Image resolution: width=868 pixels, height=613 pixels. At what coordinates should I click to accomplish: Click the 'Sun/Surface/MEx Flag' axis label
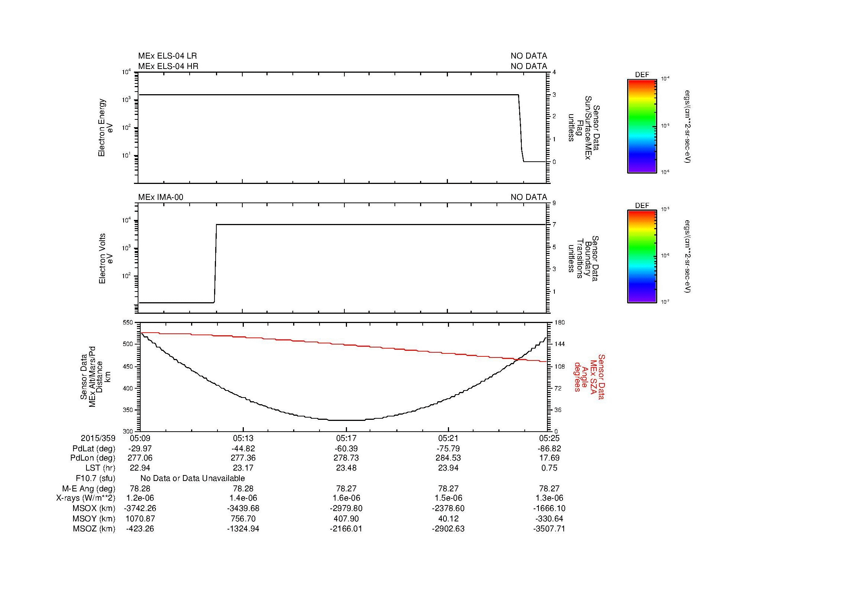(x=584, y=128)
